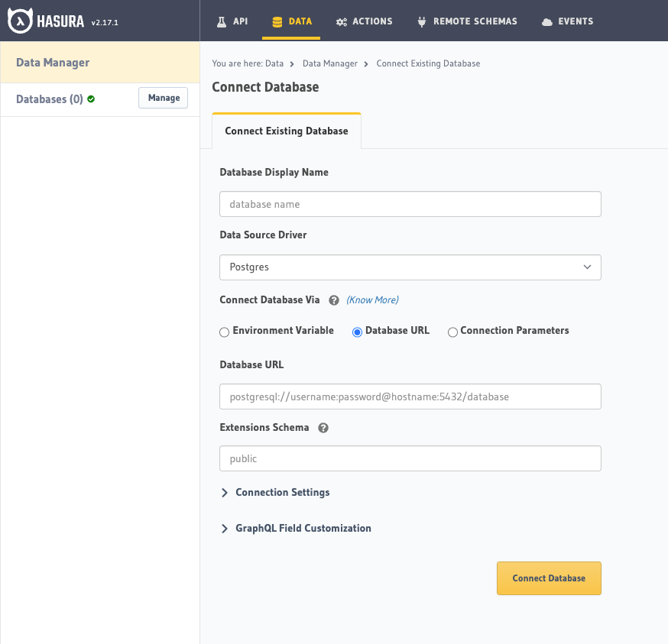Expand the Connection Settings section
This screenshot has width=668, height=644.
274,493
